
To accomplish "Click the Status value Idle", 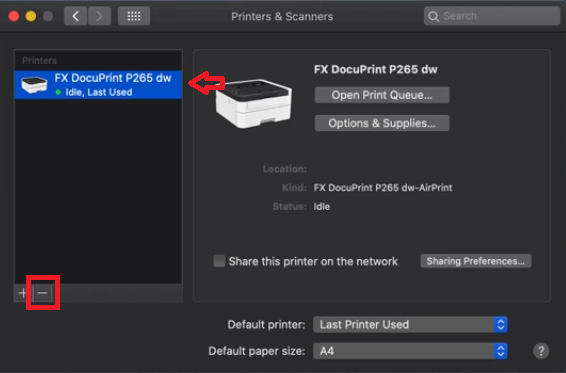I will [x=322, y=207].
